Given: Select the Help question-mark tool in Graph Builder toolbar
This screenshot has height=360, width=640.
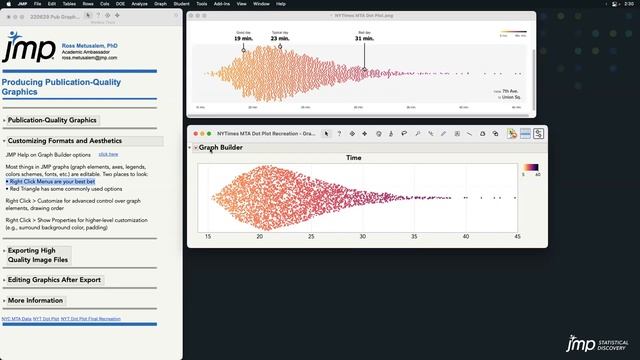Looking at the screenshot, I should point(339,134).
